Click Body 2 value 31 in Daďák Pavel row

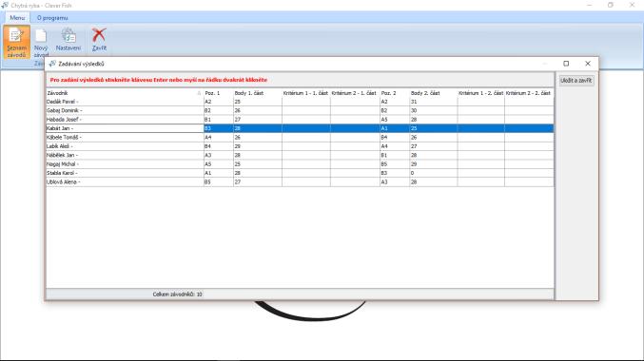coord(434,102)
